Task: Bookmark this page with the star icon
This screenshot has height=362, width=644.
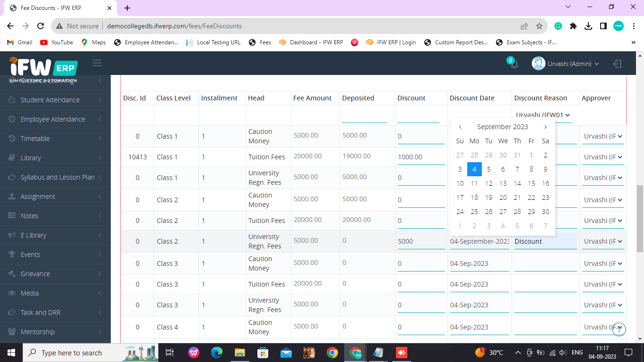Action: (539, 26)
